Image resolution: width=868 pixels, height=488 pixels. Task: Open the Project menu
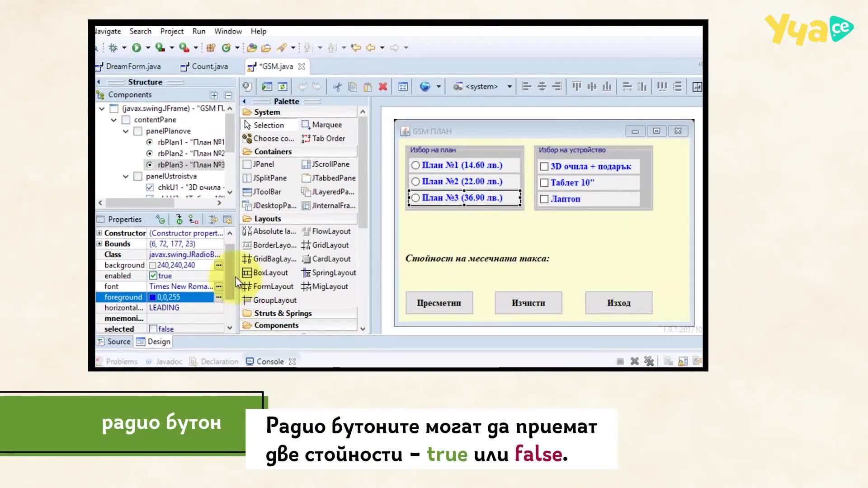point(172,31)
